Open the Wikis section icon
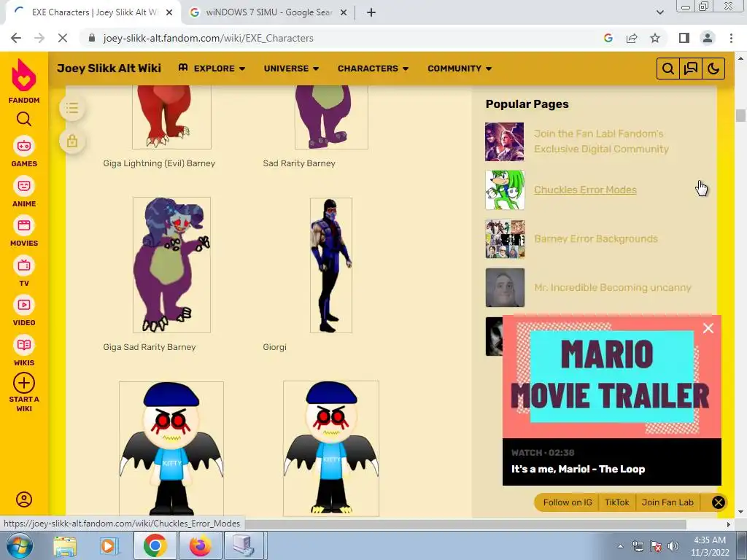 (x=24, y=345)
